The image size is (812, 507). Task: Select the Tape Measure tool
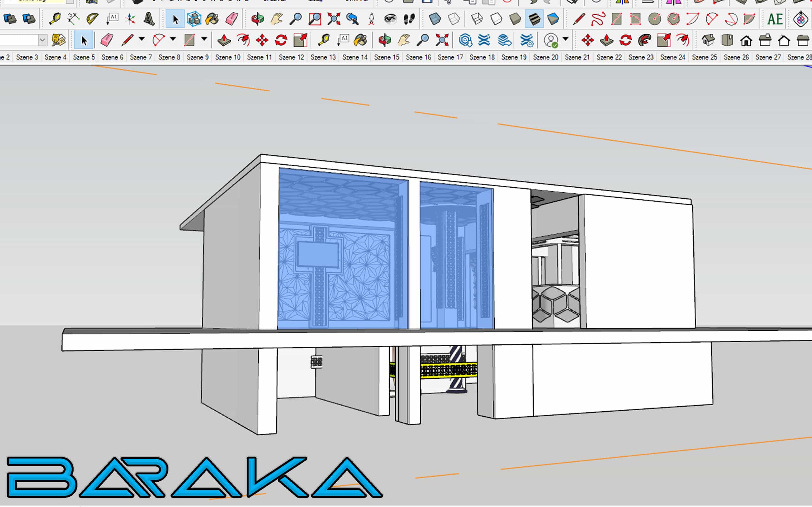(x=55, y=19)
